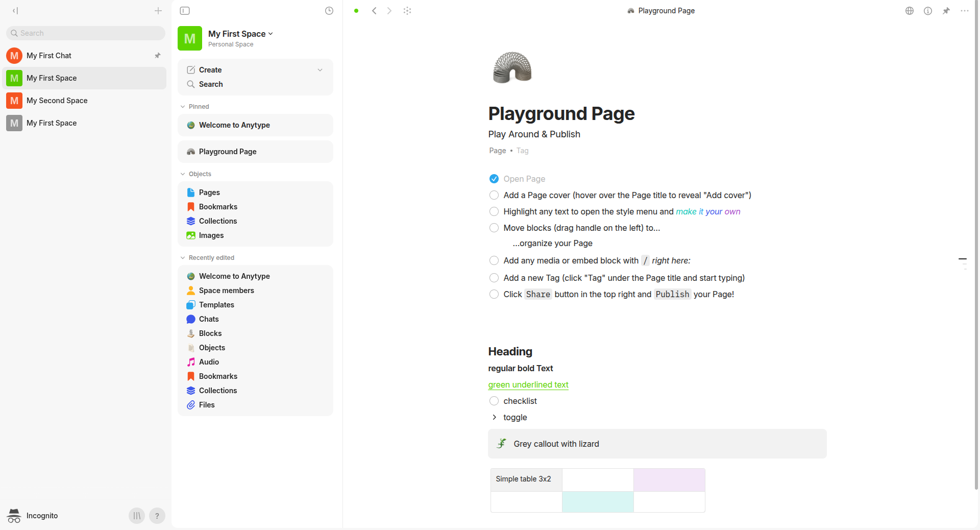Open the Welcome to Anytype pinned page
The height and width of the screenshot is (530, 980).
pos(234,125)
